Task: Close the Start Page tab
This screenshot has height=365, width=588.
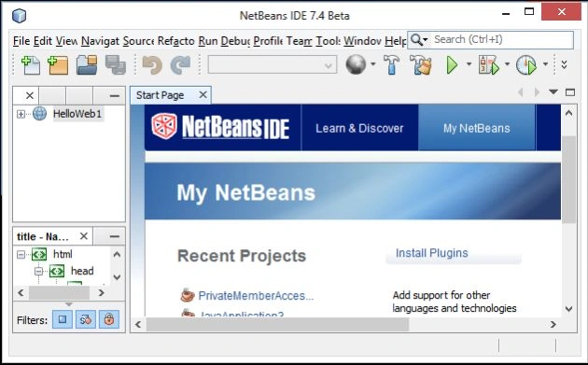Action: click(x=203, y=95)
